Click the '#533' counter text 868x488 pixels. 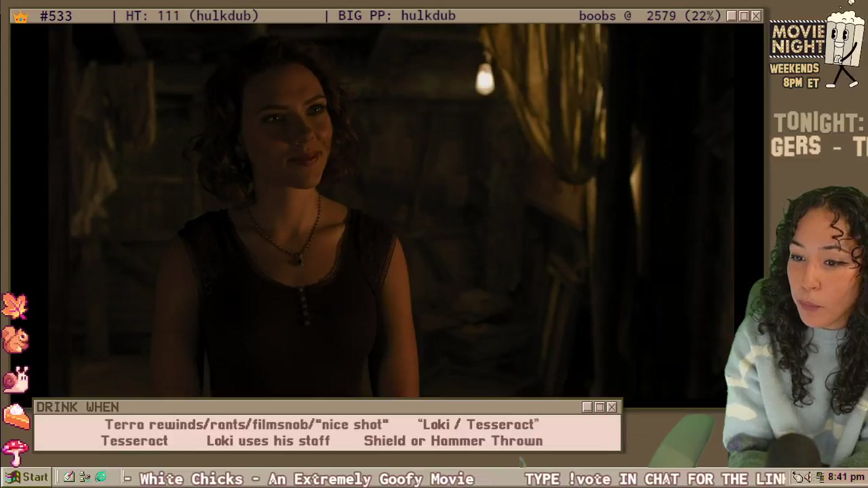56,16
